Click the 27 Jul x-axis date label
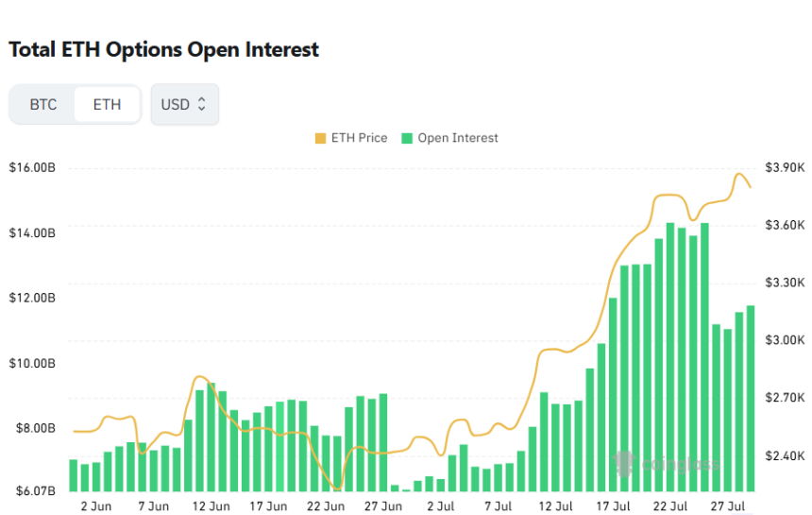The height and width of the screenshot is (515, 812). [x=727, y=506]
